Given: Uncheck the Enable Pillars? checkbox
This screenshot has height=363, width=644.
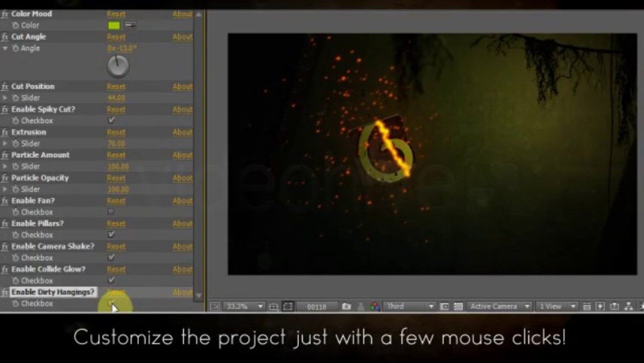Looking at the screenshot, I should pos(111,234).
